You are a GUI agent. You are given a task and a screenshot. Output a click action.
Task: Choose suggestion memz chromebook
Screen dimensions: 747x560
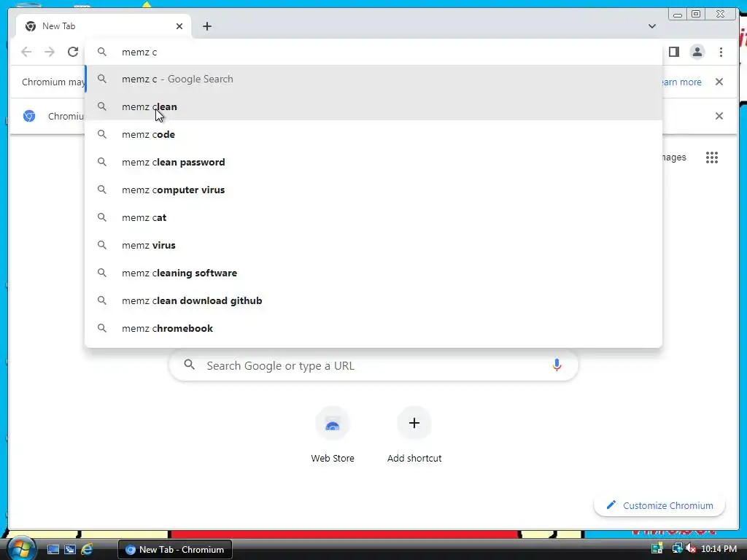tap(373, 328)
